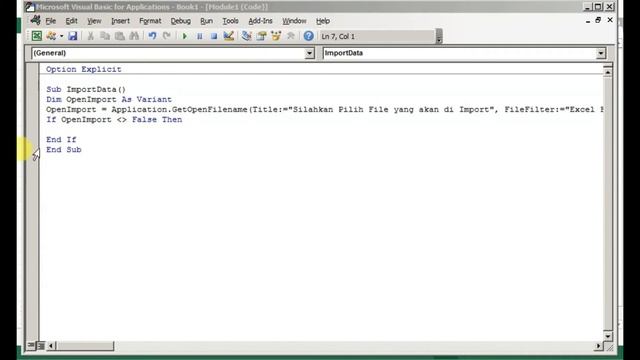This screenshot has width=640, height=360.
Task: Open the Object Browser icon
Action: (x=276, y=36)
